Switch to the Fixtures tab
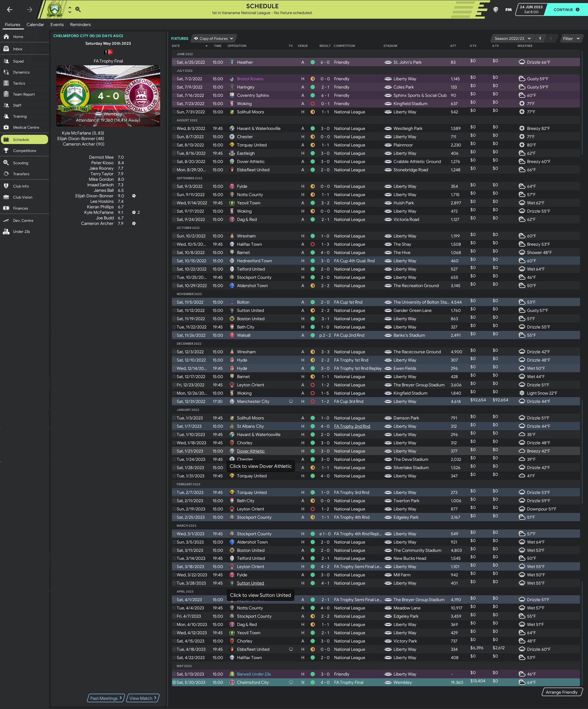This screenshot has height=709, width=588. click(13, 25)
